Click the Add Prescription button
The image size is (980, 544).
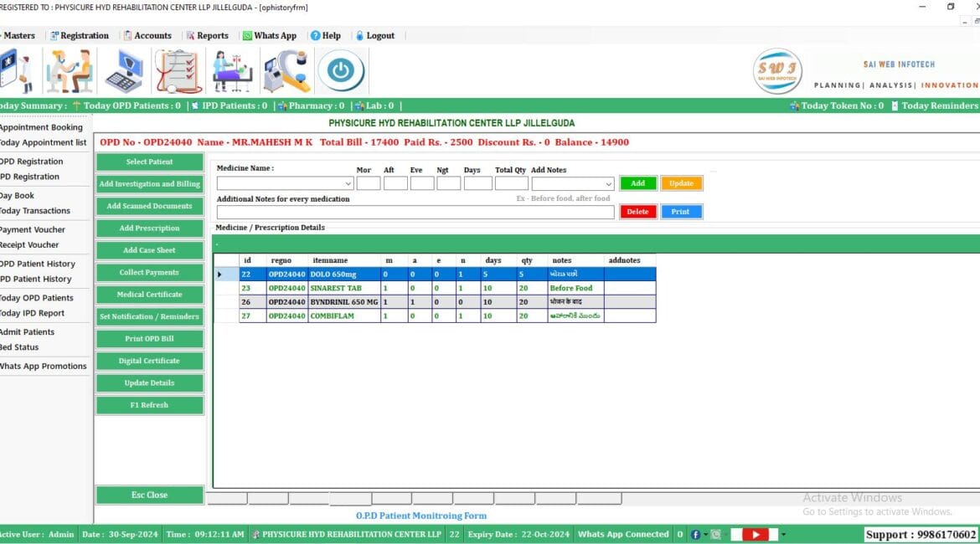coord(149,228)
